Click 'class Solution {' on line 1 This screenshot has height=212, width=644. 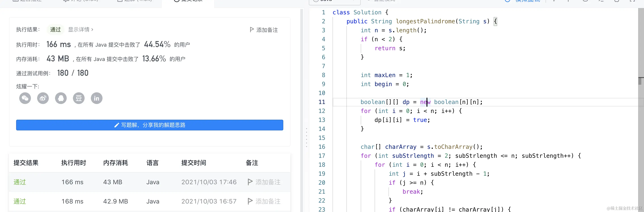(360, 12)
